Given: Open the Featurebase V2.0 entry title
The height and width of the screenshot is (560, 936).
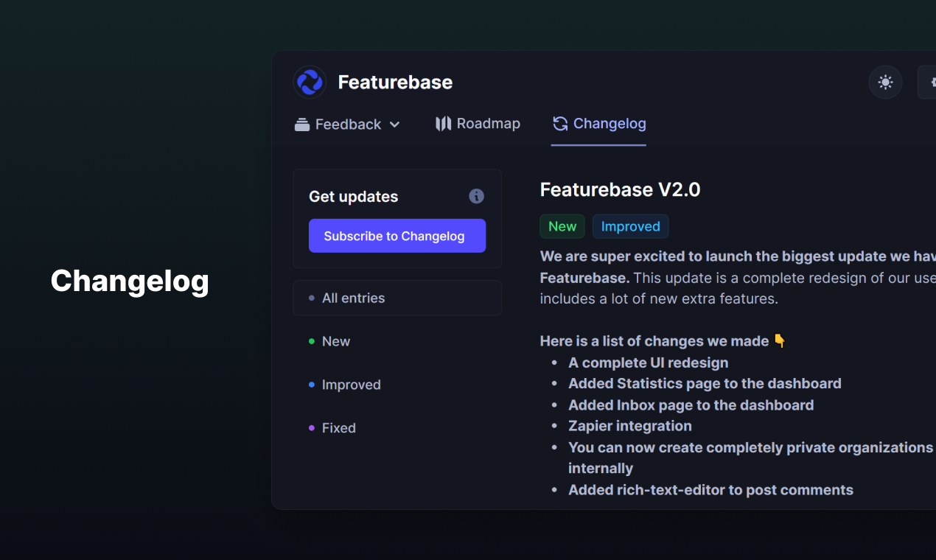Looking at the screenshot, I should coord(621,189).
